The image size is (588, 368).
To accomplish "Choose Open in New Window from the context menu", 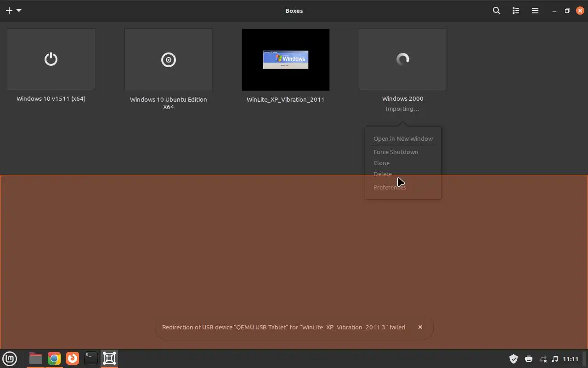I will [403, 138].
